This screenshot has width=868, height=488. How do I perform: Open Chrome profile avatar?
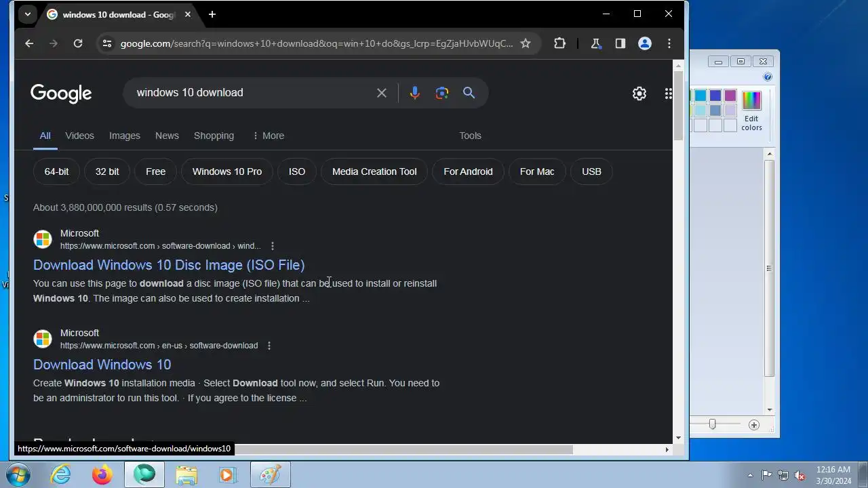(x=645, y=43)
